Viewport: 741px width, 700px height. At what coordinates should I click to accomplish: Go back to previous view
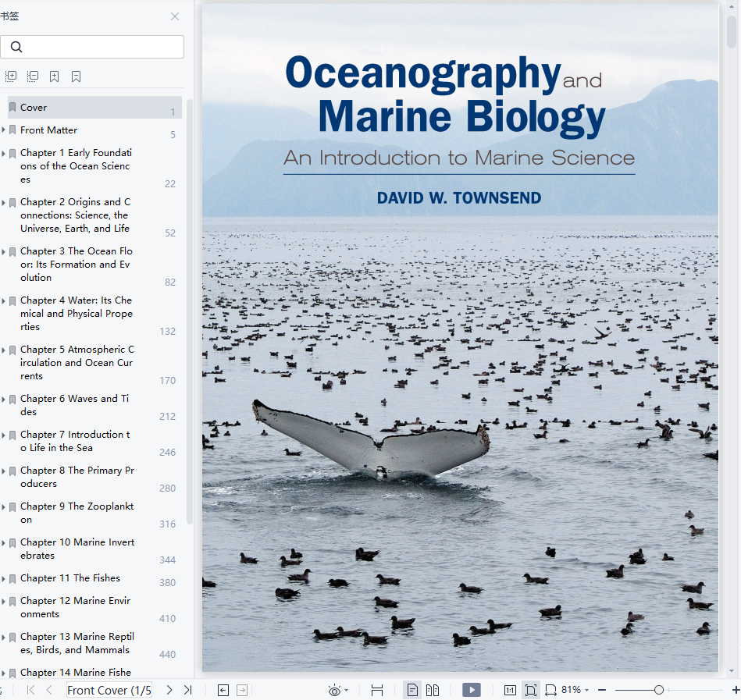(x=223, y=690)
